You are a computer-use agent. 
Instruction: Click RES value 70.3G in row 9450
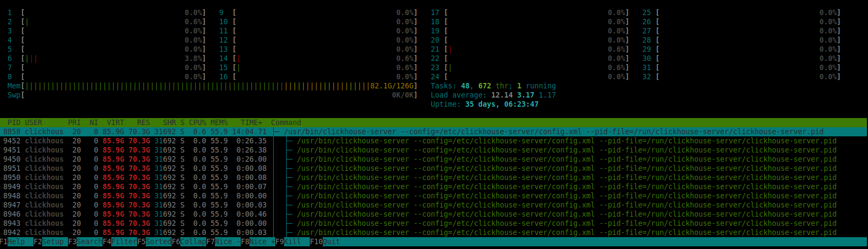139,159
